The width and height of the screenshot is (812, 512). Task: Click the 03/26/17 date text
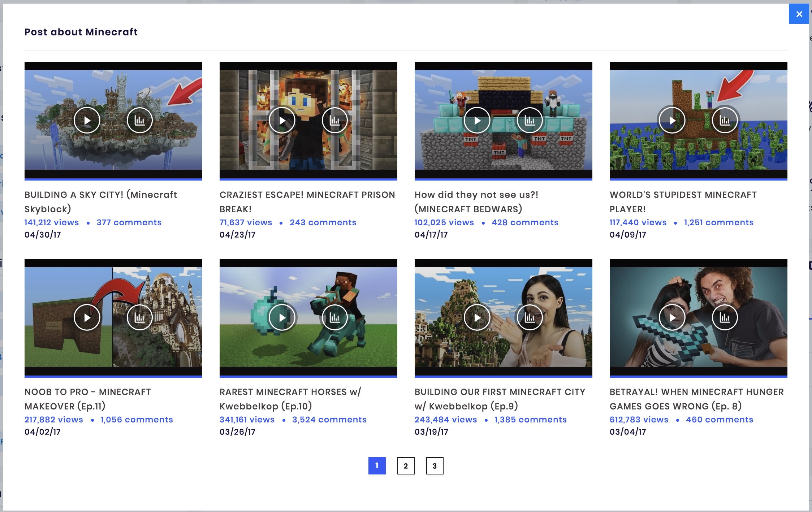(x=237, y=432)
